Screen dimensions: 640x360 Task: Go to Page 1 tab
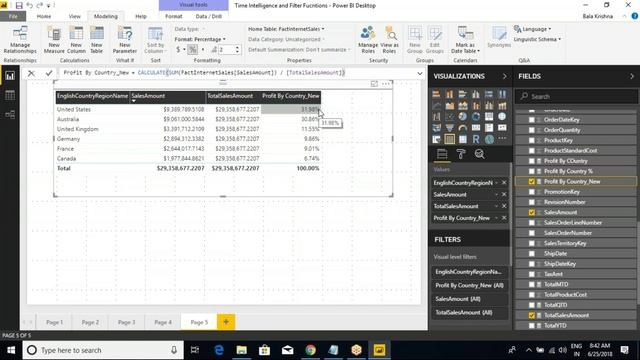(54, 322)
